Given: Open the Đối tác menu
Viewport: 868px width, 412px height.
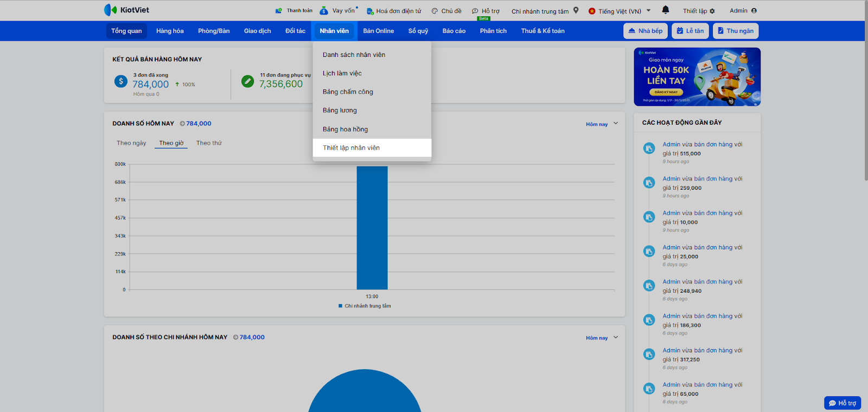Looking at the screenshot, I should coord(295,31).
